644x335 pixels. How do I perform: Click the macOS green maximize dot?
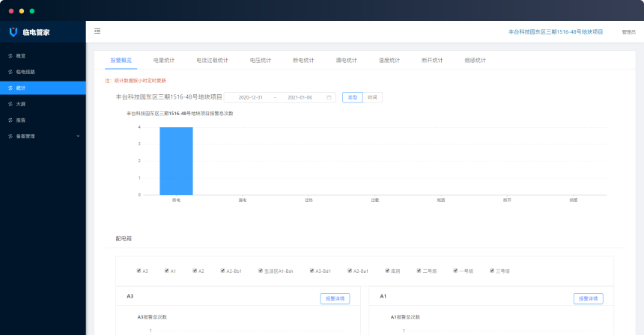[32, 11]
